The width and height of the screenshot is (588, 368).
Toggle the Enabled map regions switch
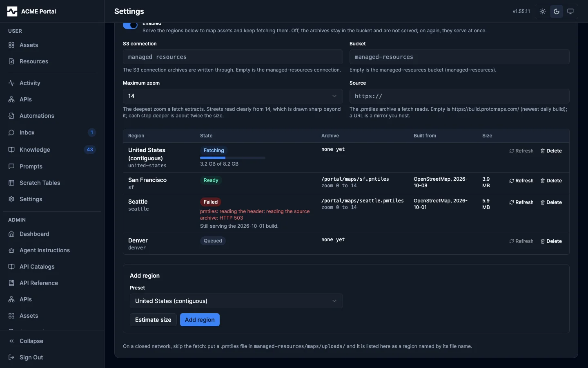tap(130, 25)
